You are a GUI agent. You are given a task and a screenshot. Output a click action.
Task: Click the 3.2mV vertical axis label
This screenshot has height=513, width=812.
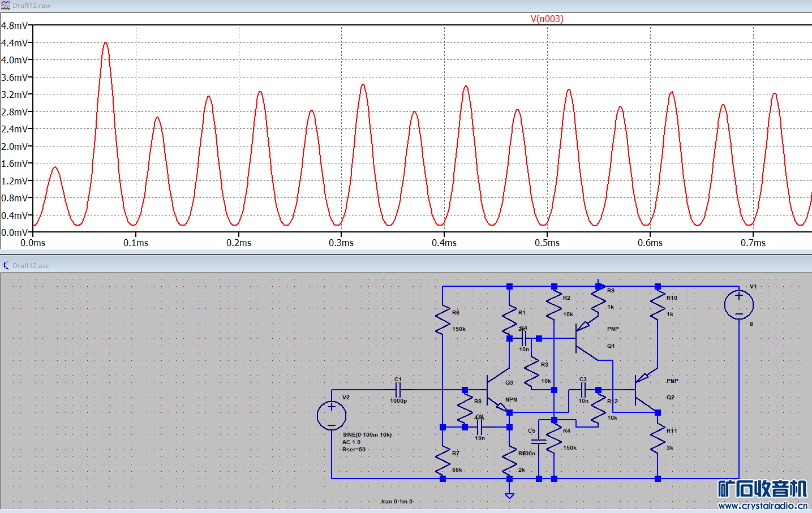[x=14, y=94]
